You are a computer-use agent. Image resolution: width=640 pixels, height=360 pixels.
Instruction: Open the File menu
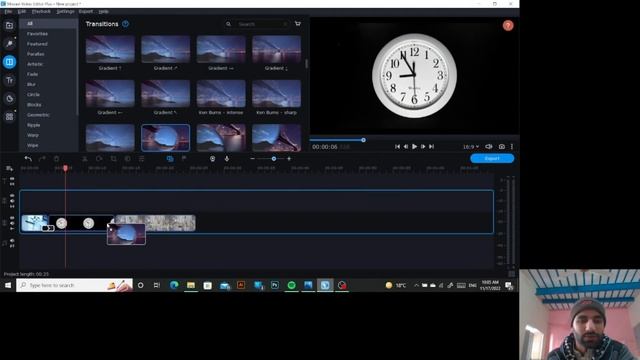pos(8,11)
